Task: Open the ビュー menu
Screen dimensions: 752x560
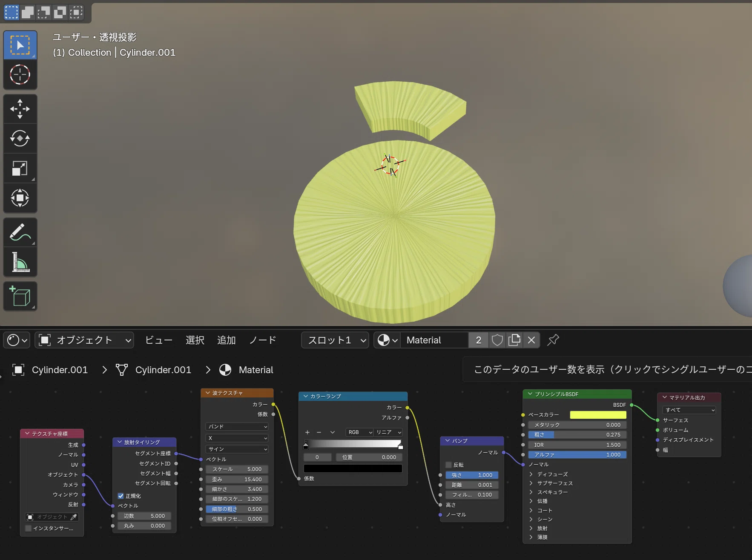Action: pyautogui.click(x=158, y=340)
